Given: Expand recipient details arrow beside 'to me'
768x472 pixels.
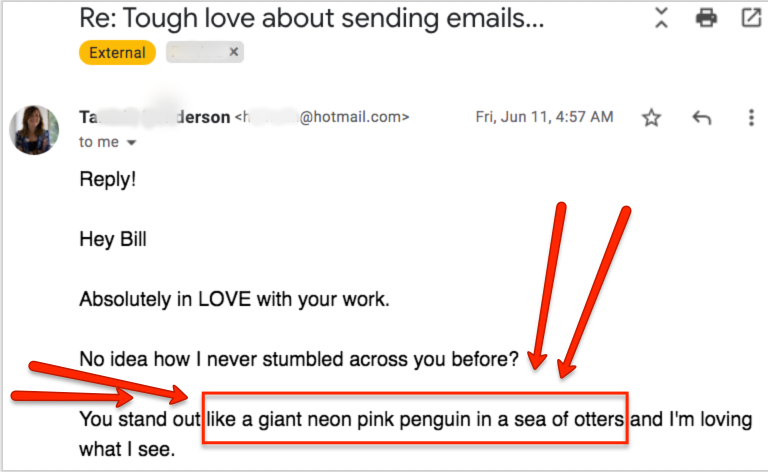Looking at the screenshot, I should [x=131, y=143].
